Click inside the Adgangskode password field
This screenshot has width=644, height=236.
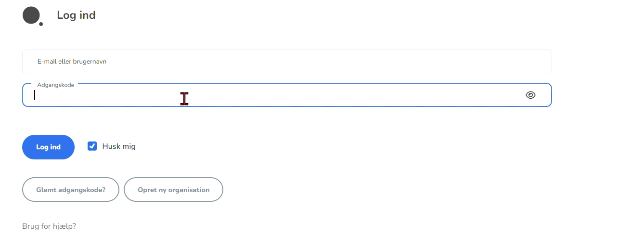coord(270,95)
